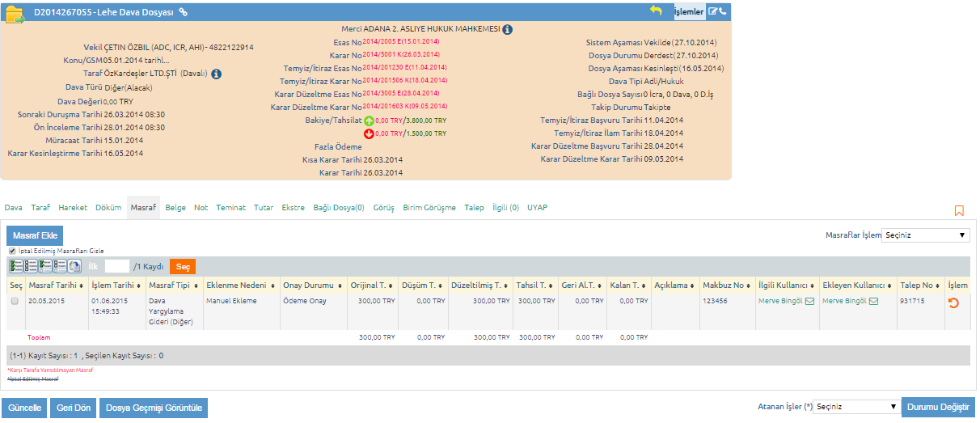Click the envelope icon in İlgili Kullanıcı cell
This screenshot has width=980, height=423.
(x=809, y=301)
